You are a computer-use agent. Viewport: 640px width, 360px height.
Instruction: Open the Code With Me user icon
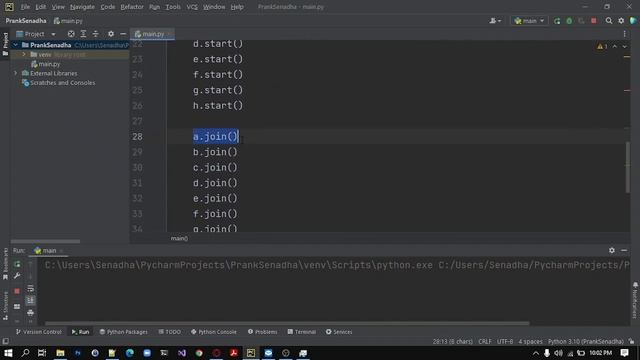point(495,21)
